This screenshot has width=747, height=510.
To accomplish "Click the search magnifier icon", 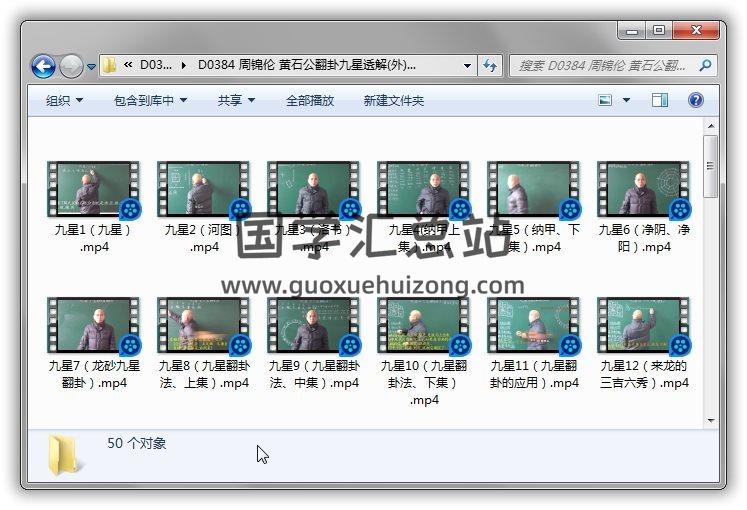I will pyautogui.click(x=705, y=66).
